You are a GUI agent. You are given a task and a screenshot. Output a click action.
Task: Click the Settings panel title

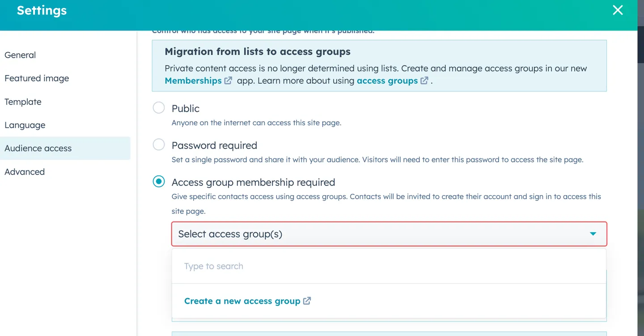click(x=42, y=10)
